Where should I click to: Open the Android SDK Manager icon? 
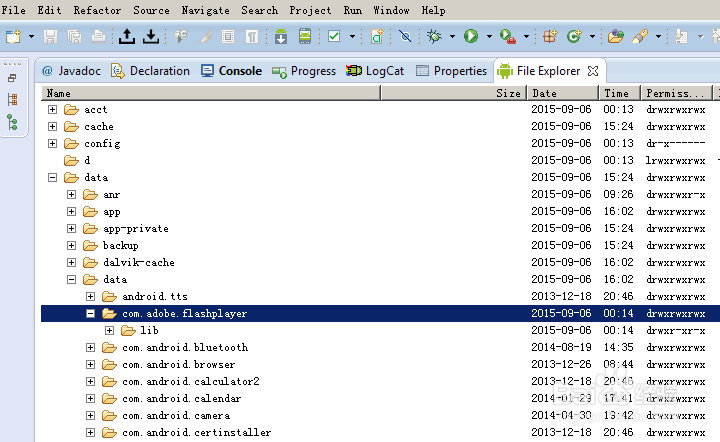pyautogui.click(x=281, y=36)
